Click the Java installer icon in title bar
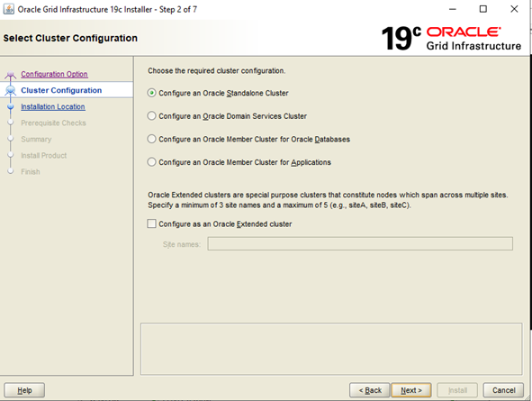The image size is (532, 401). [8, 9]
